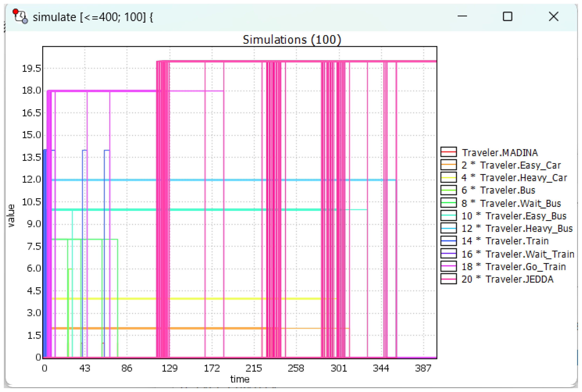Viewport: 582px width, 392px height.
Task: Click the 'time' x-axis label
Action: tap(240, 379)
